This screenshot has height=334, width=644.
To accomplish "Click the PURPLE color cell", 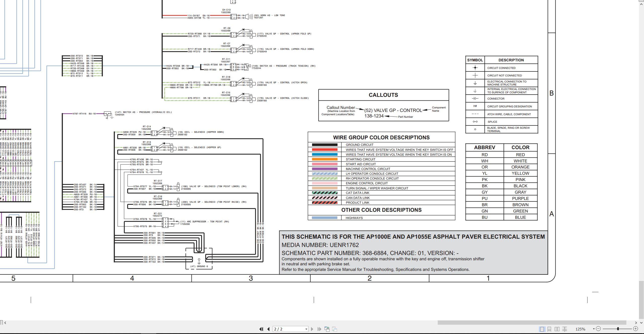I will tap(520, 198).
